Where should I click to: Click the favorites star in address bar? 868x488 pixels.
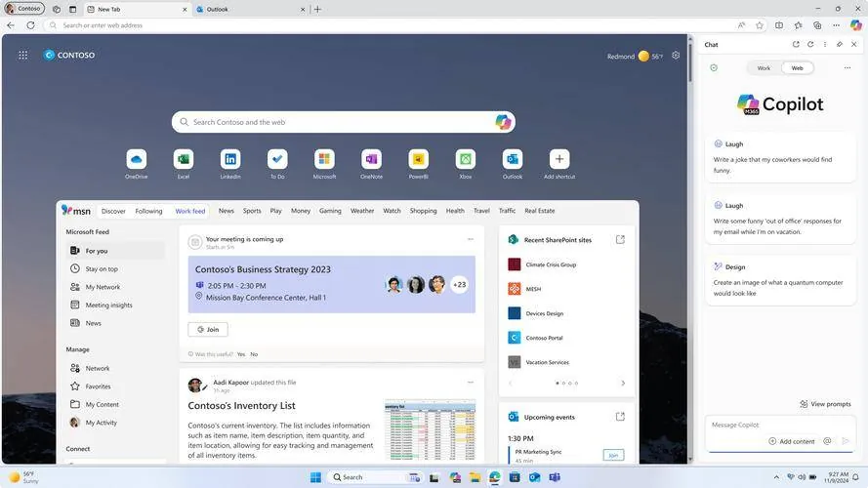(x=760, y=25)
